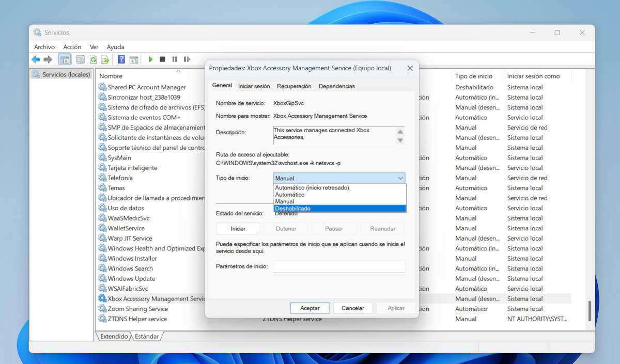
Task: Click gear icon beside Shared PC Account Manager
Action: tap(102, 87)
